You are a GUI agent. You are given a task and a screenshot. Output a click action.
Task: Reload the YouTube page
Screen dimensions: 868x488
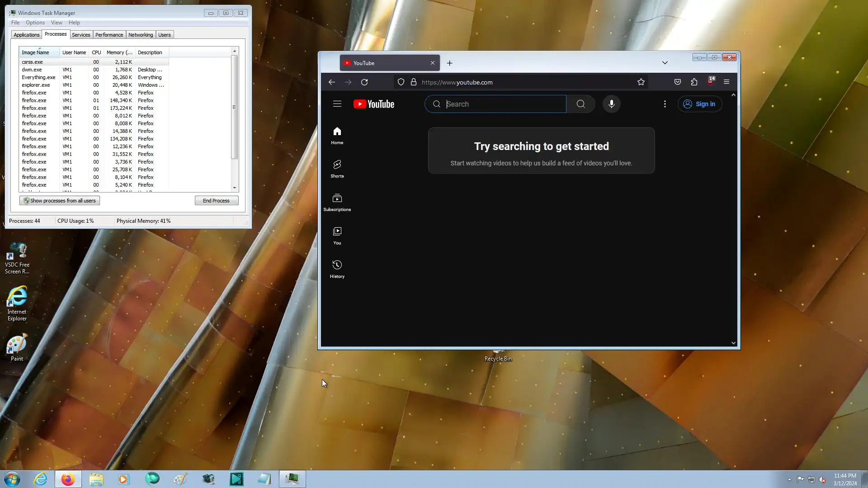click(x=364, y=82)
